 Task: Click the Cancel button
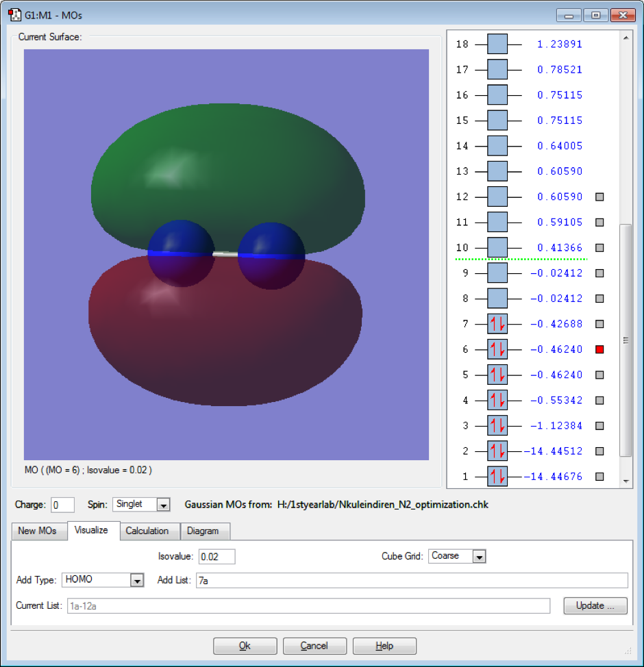(314, 646)
